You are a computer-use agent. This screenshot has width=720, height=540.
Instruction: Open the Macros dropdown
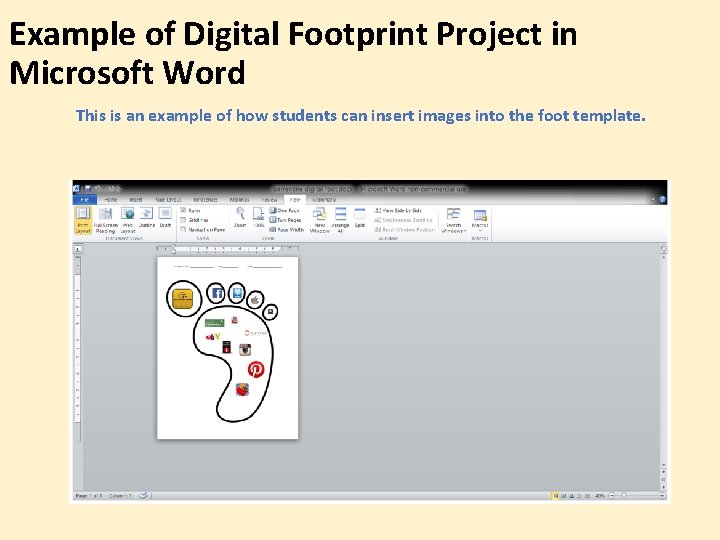480,220
